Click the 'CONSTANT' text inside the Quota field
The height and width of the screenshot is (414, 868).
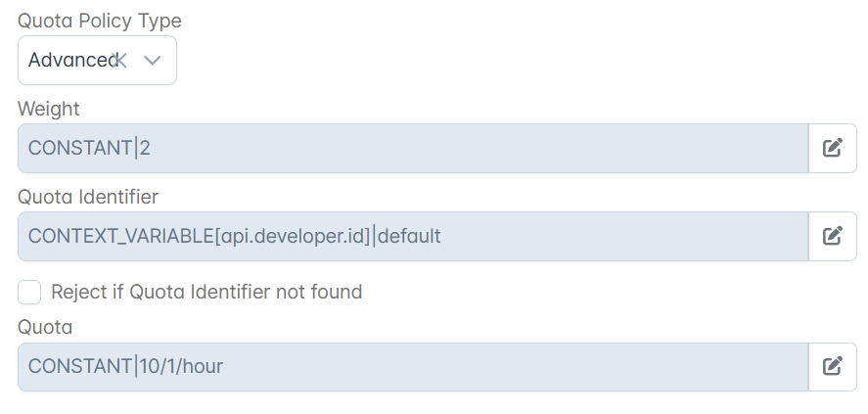(80, 366)
